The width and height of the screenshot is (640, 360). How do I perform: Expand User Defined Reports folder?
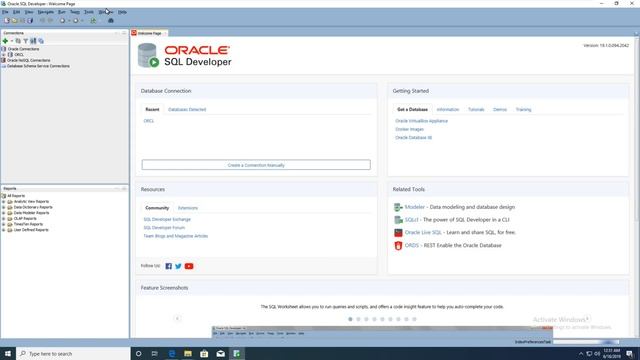point(4,230)
